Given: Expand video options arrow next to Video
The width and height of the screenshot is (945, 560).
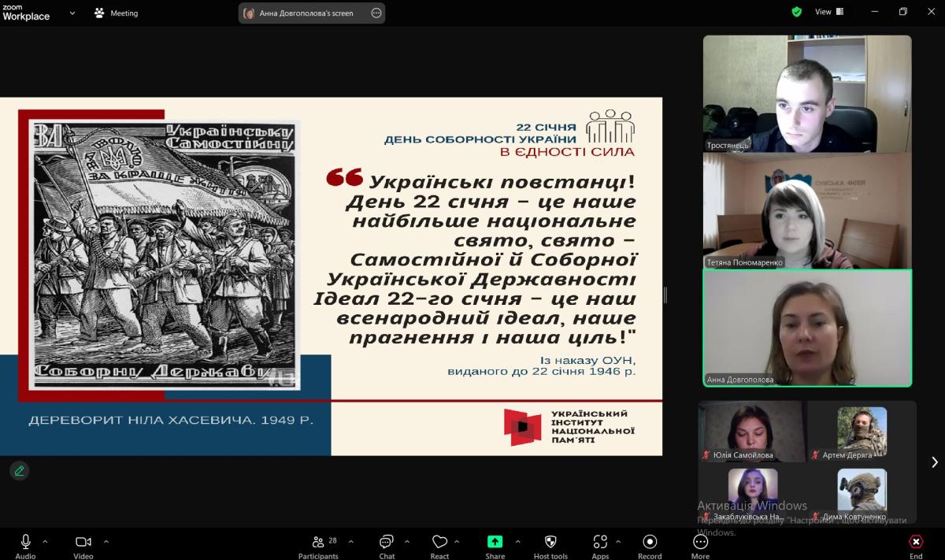Looking at the screenshot, I should click(x=106, y=541).
